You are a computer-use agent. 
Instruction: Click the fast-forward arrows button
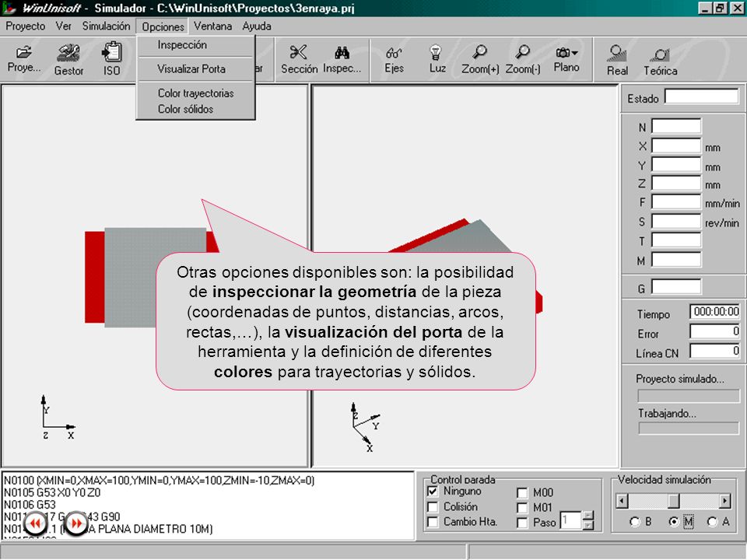pyautogui.click(x=76, y=523)
